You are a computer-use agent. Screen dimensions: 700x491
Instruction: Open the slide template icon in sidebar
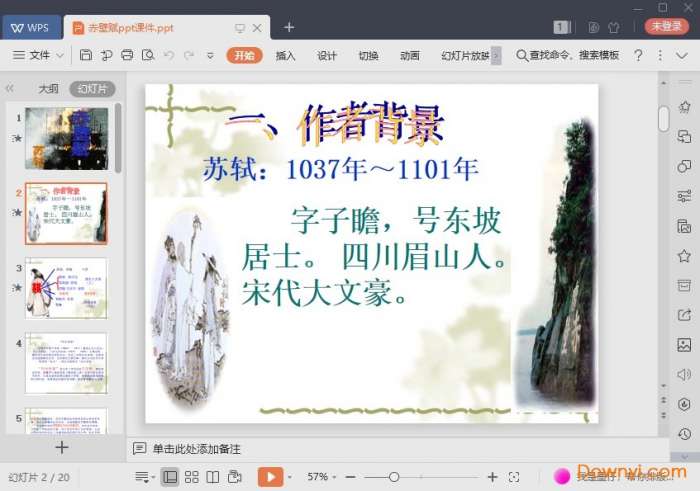[x=684, y=226]
